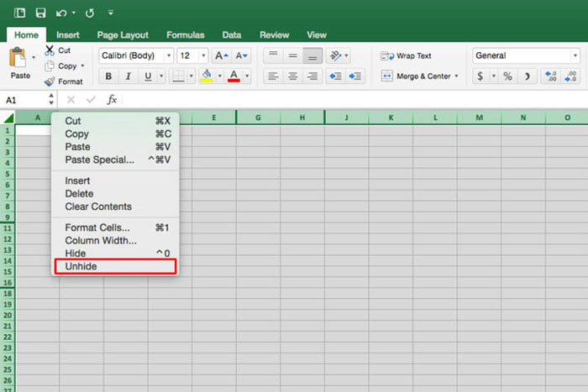The image size is (588, 392).
Task: Click the Increase Decimal icon
Action: 550,76
